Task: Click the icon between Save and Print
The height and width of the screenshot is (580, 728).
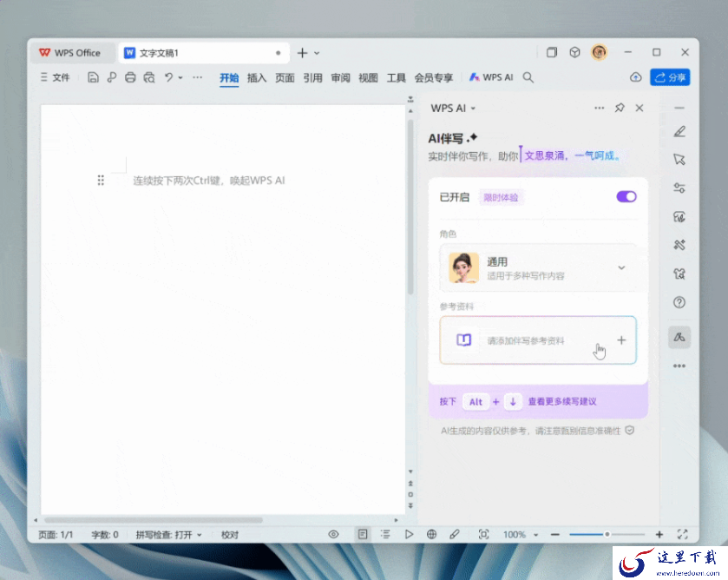Action: (x=111, y=77)
